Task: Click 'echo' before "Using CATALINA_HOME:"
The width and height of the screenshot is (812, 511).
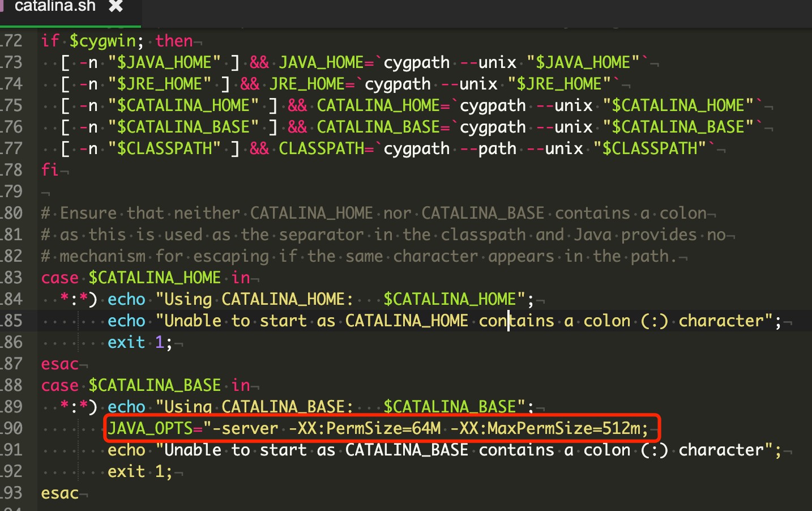Action: tap(126, 299)
